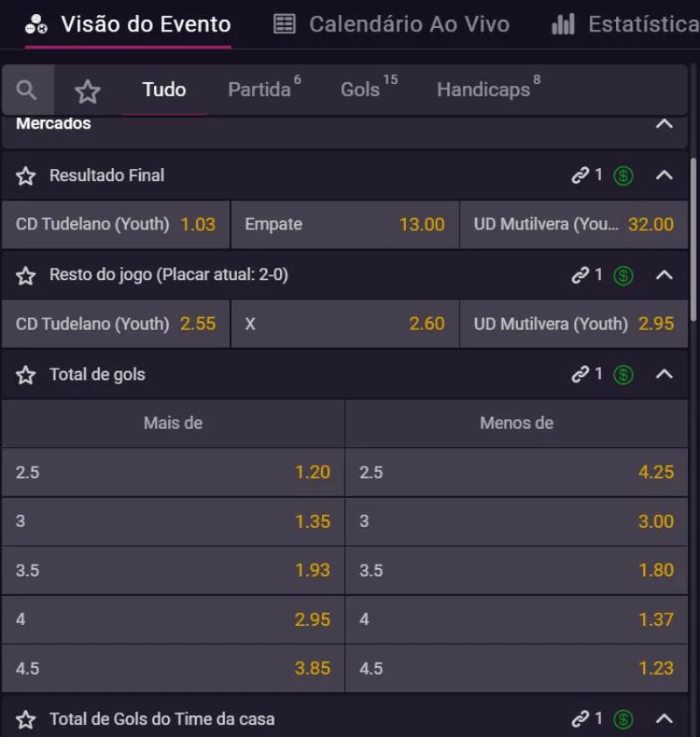Star the Resto do jogo market
Viewport: 700px width, 737px height.
pyautogui.click(x=26, y=276)
